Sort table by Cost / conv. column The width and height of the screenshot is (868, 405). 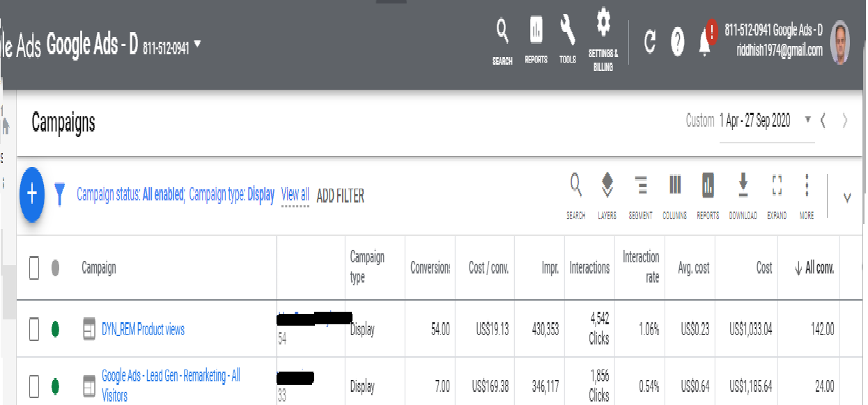pos(488,269)
